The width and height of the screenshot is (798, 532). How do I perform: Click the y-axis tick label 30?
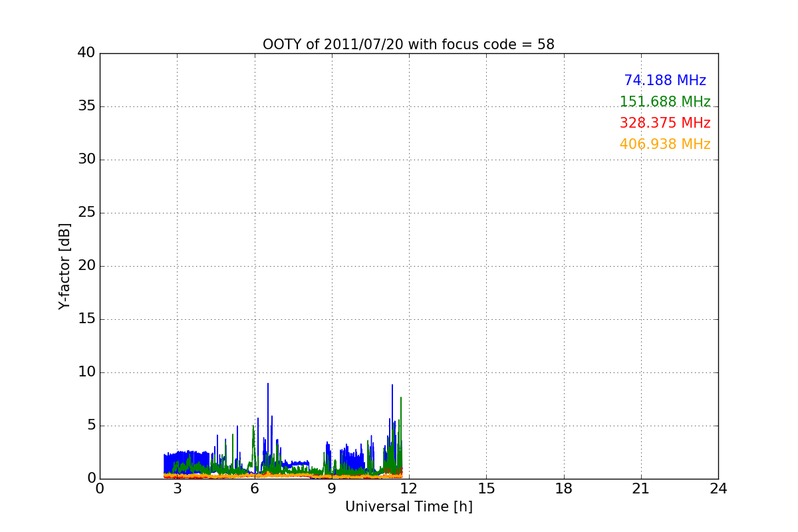click(86, 160)
